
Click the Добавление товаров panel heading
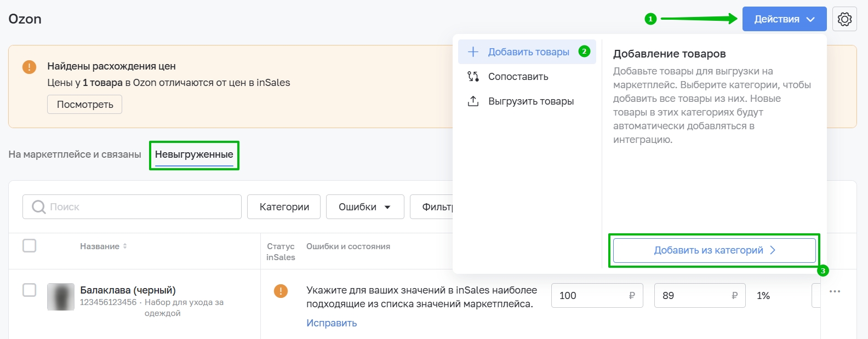pos(669,54)
